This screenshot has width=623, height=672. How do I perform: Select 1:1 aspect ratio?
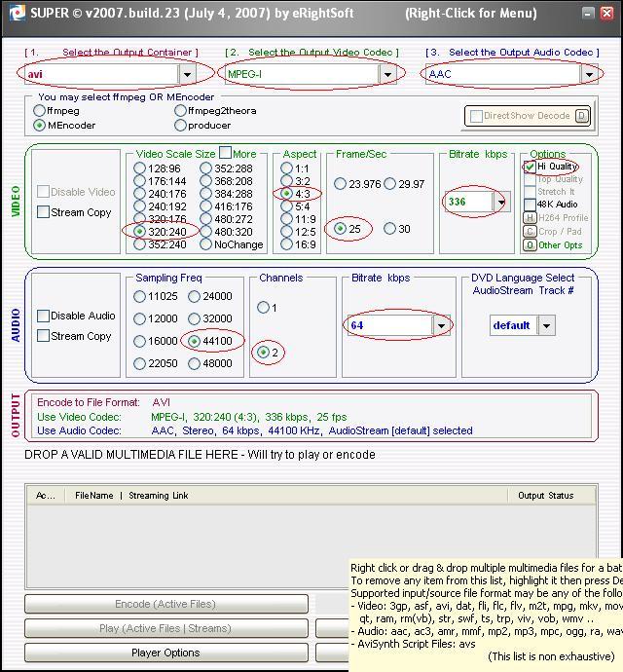click(286, 168)
